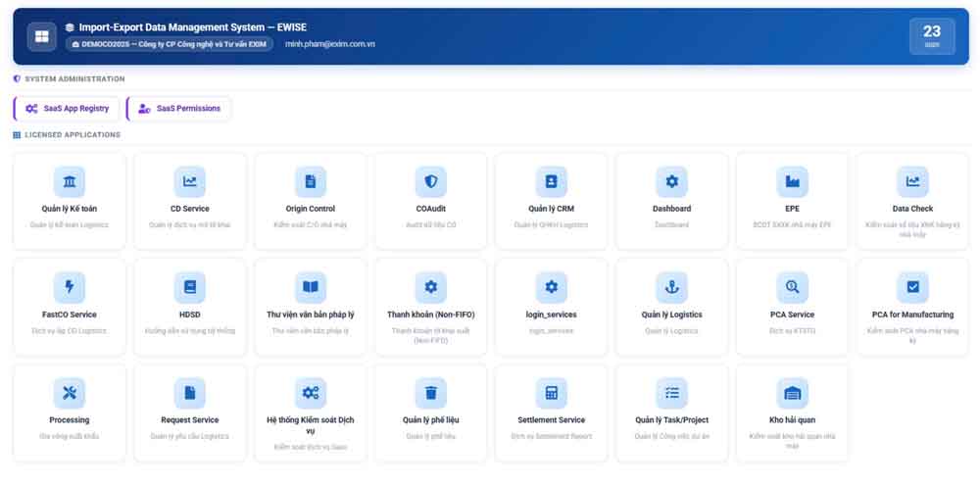The height and width of the screenshot is (486, 980).
Task: Click the login_services gear icon
Action: pyautogui.click(x=551, y=287)
